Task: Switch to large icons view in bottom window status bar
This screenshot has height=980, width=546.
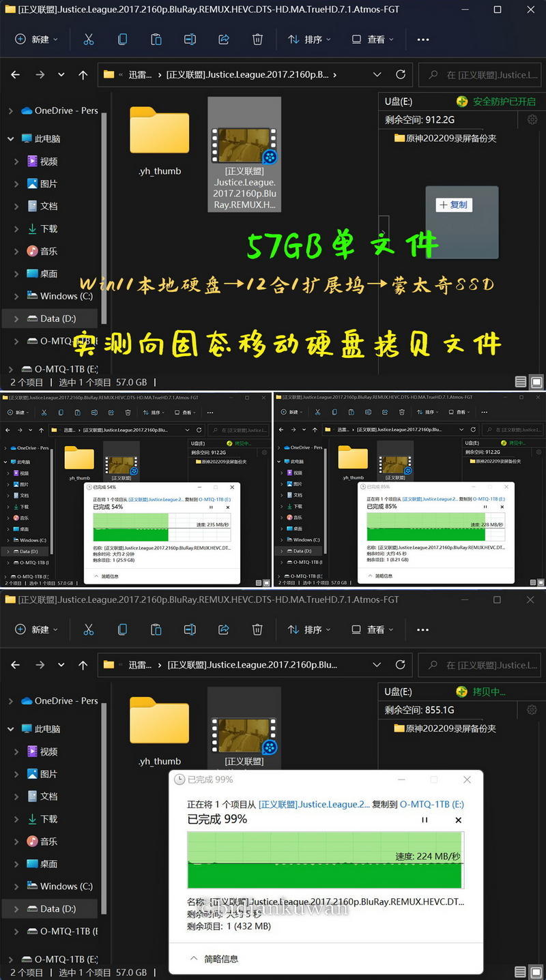Action: pyautogui.click(x=536, y=972)
